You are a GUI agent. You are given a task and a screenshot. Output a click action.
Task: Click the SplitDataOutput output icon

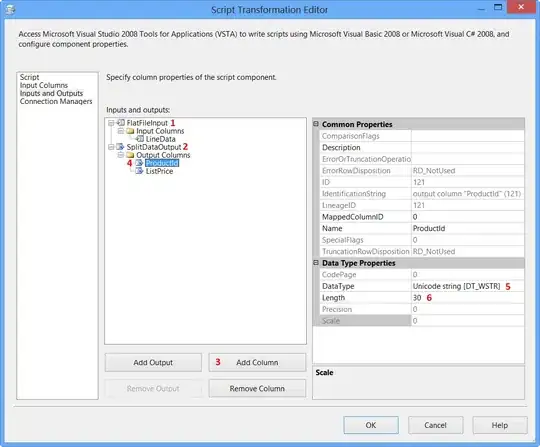(120, 147)
